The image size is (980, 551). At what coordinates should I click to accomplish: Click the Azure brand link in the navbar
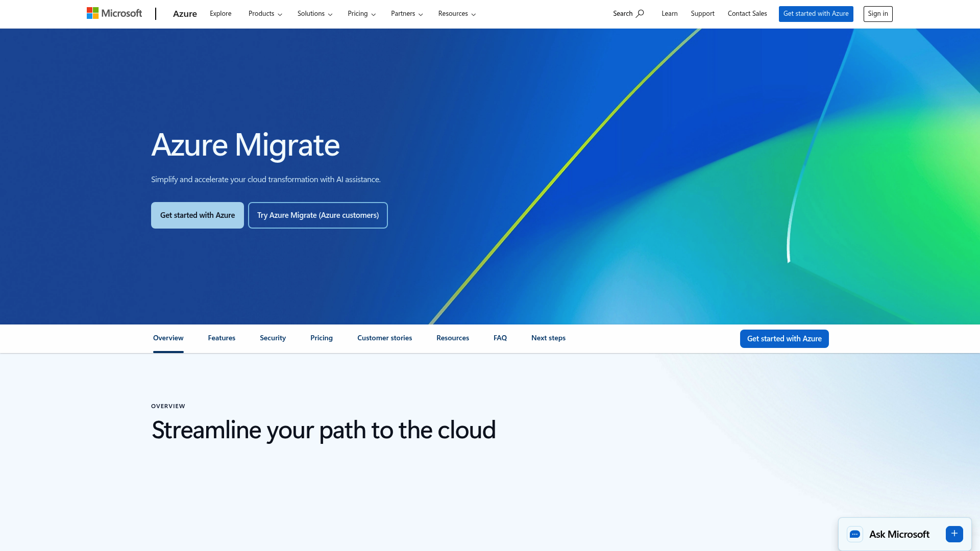(184, 14)
